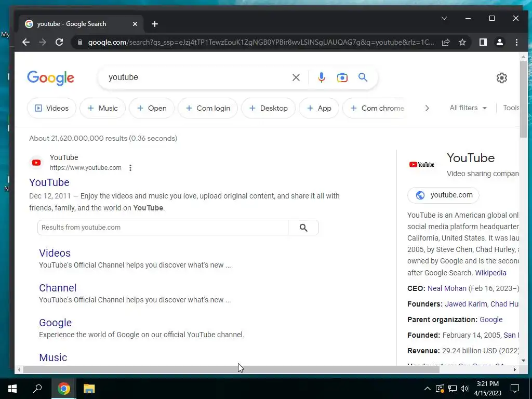Click in the Results from youtube.com field

[163, 228]
